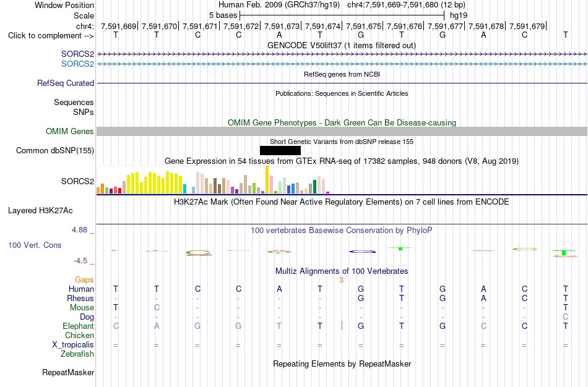Click the Scale label
The height and width of the screenshot is (387, 588).
(84, 15)
